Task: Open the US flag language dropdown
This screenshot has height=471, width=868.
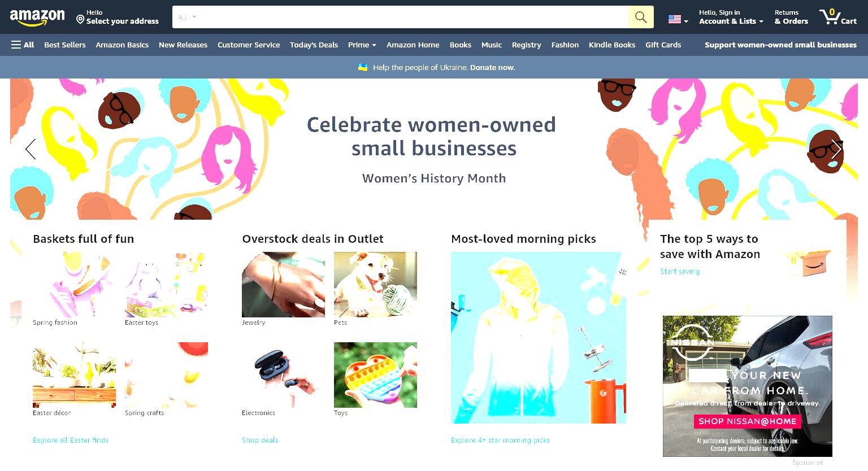Action: pos(678,20)
